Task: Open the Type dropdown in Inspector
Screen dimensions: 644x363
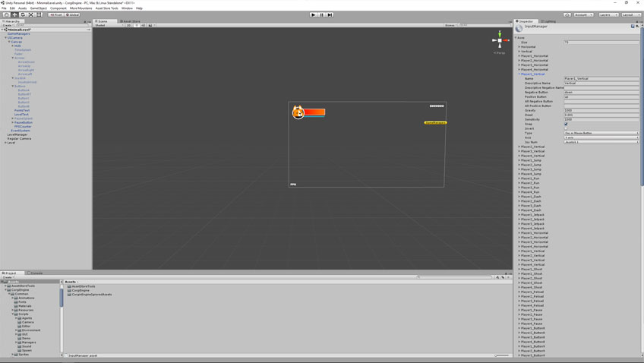Action: coord(601,133)
